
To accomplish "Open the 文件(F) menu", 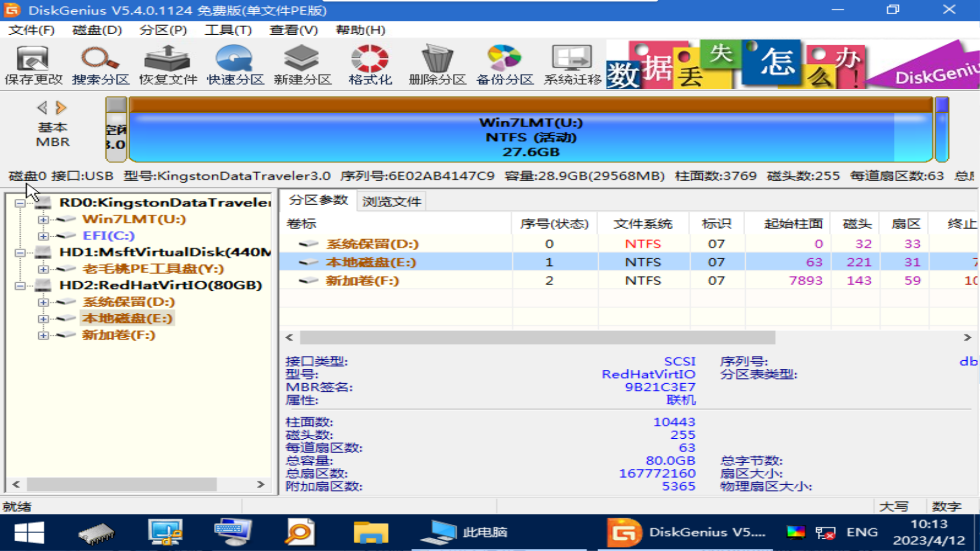I will click(x=31, y=30).
